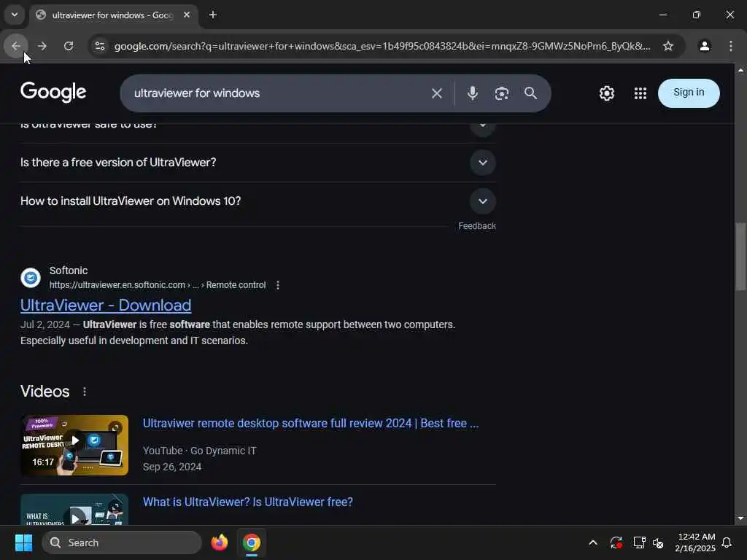
Task: Open 'What is UltraViewer? Is UltraViewer free?' video link
Action: (x=248, y=502)
